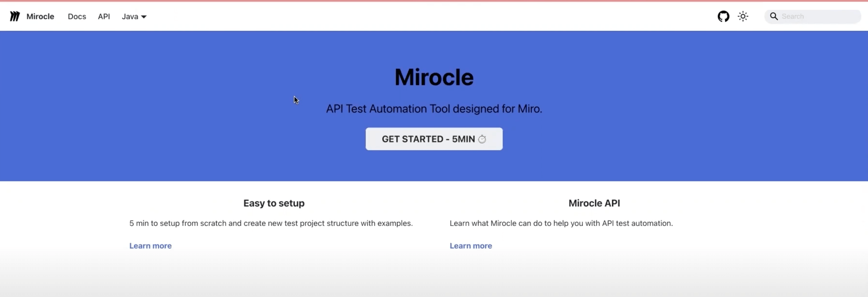Screen dimensions: 868x297
Task: Select the Easy to setup heading
Action: point(274,203)
